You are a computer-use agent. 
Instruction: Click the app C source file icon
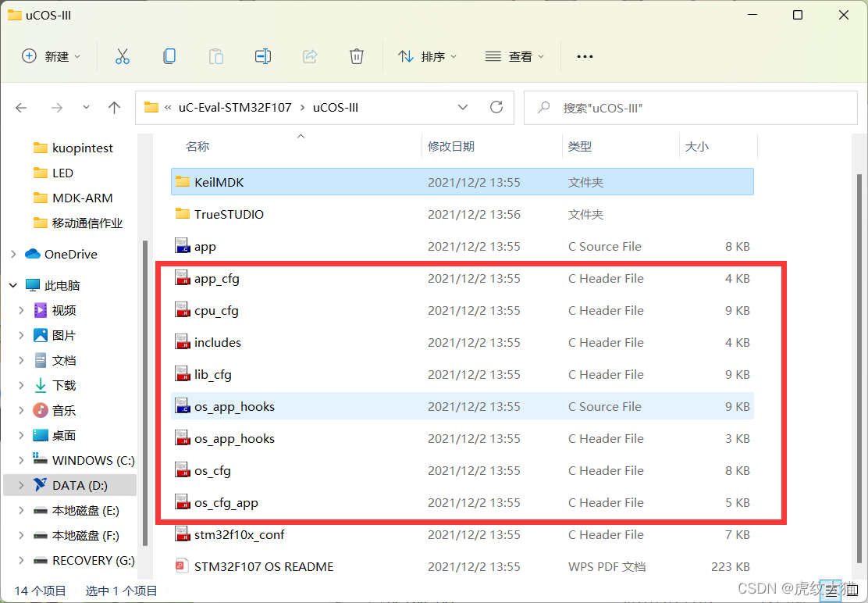click(x=183, y=246)
